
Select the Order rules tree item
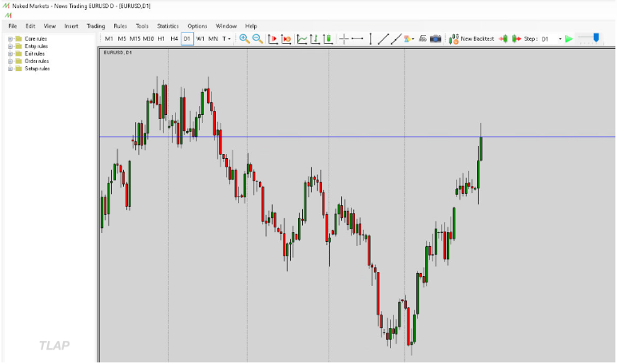pyautogui.click(x=37, y=61)
